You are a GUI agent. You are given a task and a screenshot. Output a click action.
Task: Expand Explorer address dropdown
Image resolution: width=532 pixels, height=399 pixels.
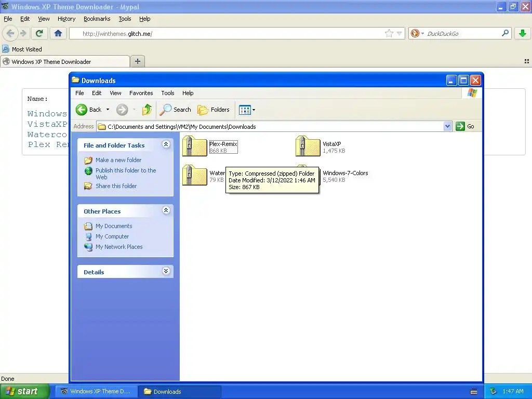click(447, 126)
